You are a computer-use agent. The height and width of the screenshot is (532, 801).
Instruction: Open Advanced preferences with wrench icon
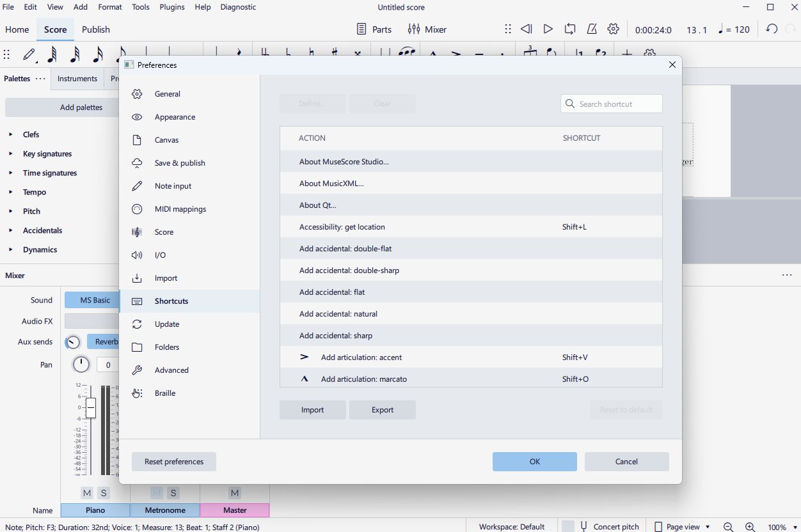[189, 370]
